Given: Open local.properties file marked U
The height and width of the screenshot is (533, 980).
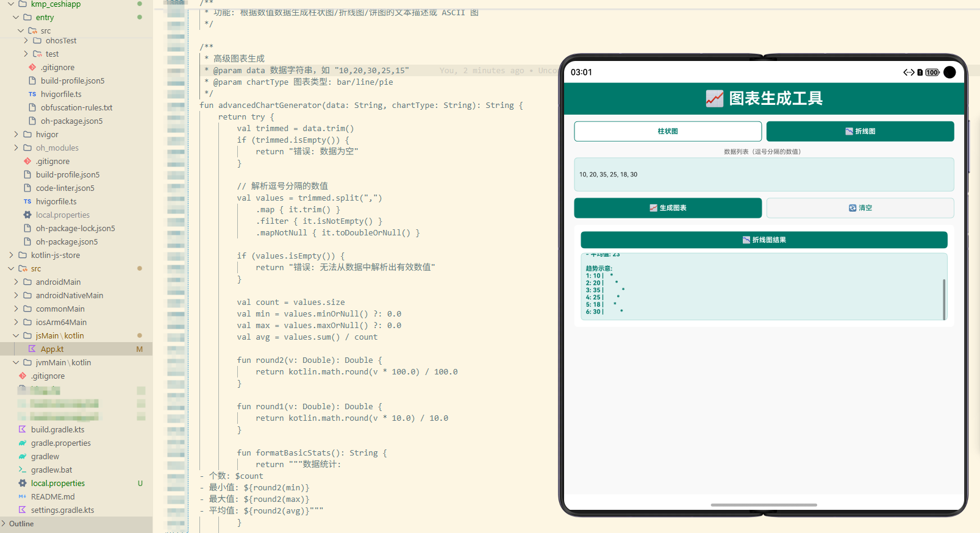Looking at the screenshot, I should pyautogui.click(x=57, y=484).
